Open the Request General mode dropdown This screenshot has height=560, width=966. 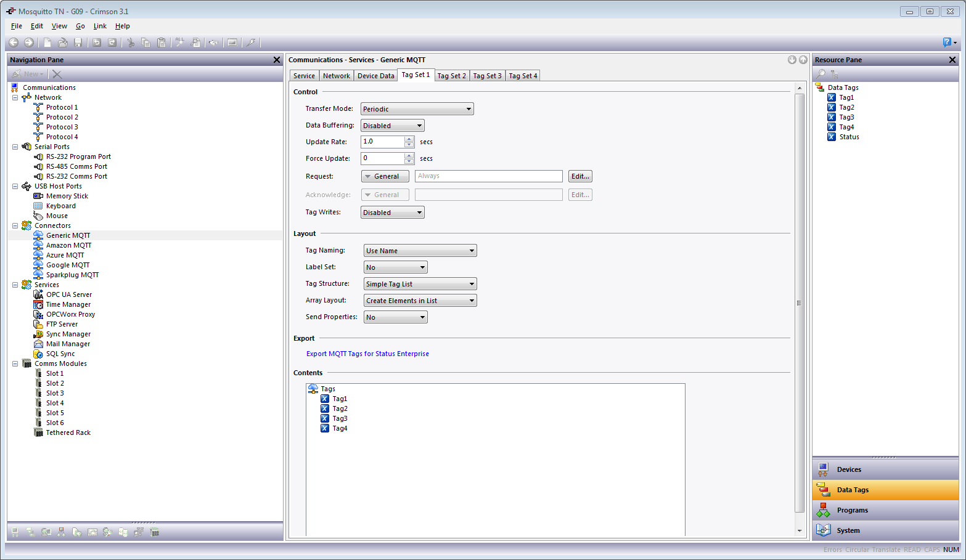(x=385, y=176)
